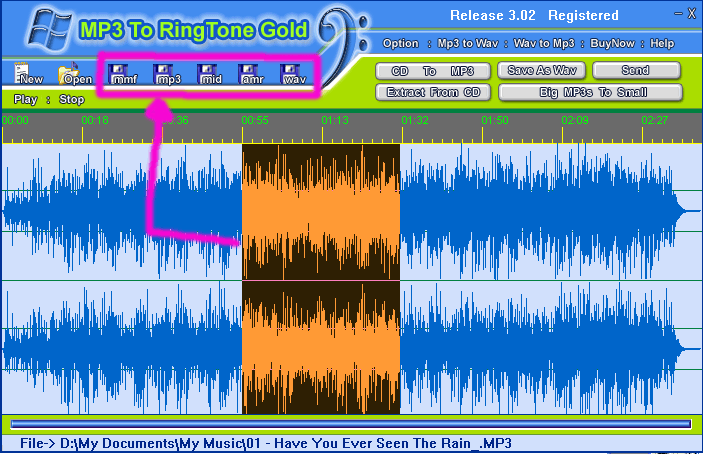Open a music file with Open icon
Image resolution: width=703 pixels, height=454 pixels.
pos(75,74)
